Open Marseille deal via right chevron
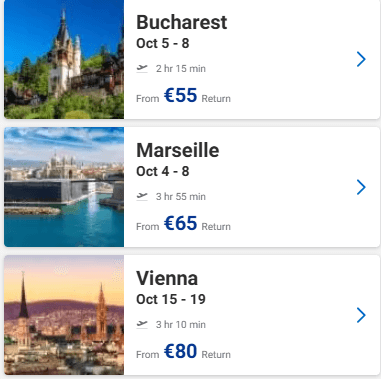 (361, 187)
